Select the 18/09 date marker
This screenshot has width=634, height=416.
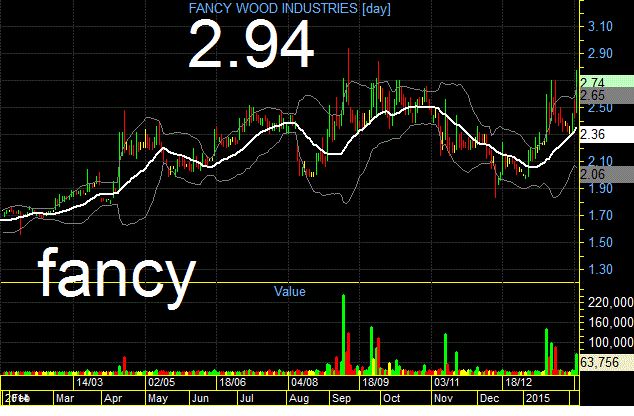coord(376,382)
